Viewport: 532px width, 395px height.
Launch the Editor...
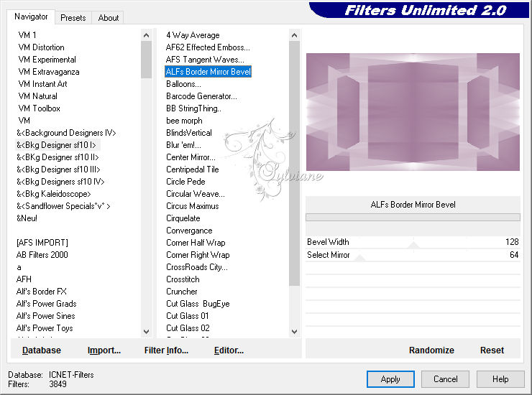(229, 350)
